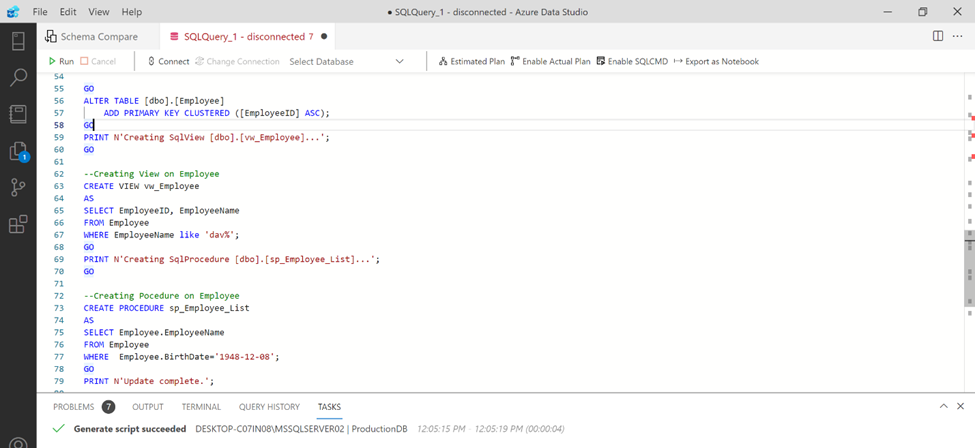Screen dimensions: 975x448
Task: Click Connect in query toolbar
Action: [x=168, y=61]
